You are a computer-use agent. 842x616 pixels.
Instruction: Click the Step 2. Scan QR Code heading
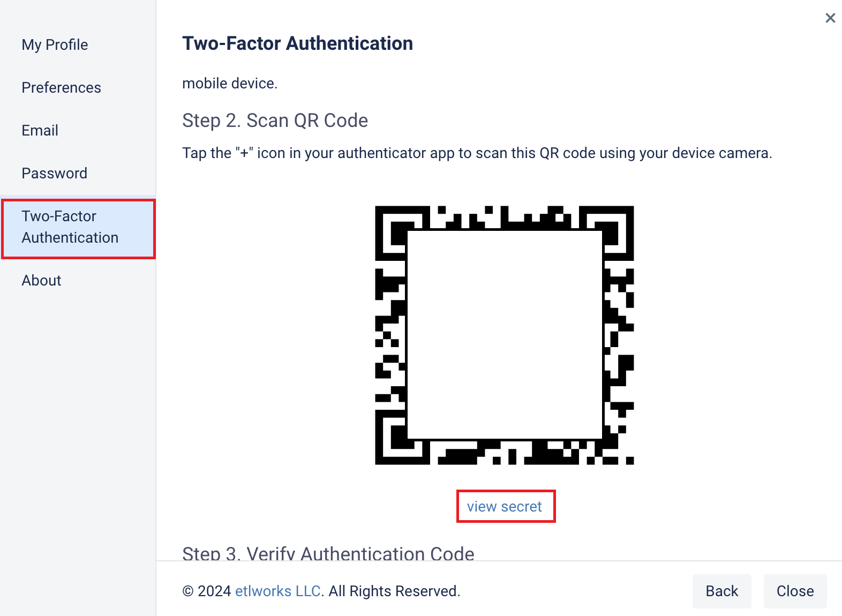tap(275, 121)
